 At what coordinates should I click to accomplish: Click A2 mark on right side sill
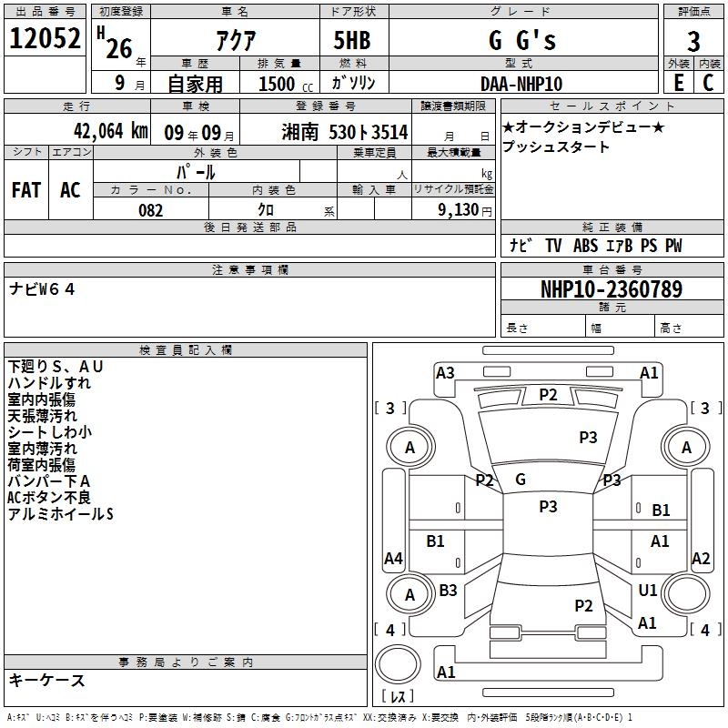(x=701, y=559)
